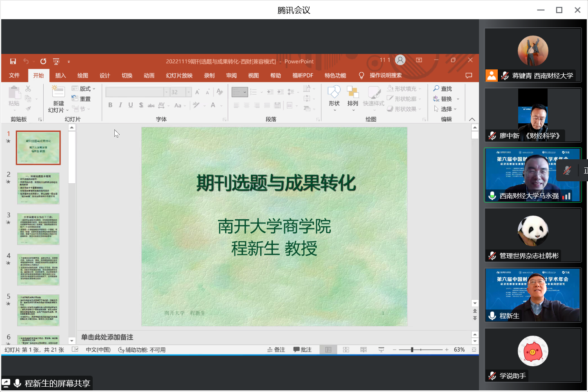Toggle the Notes pane in status bar
The width and height of the screenshot is (588, 392).
pyautogui.click(x=276, y=350)
